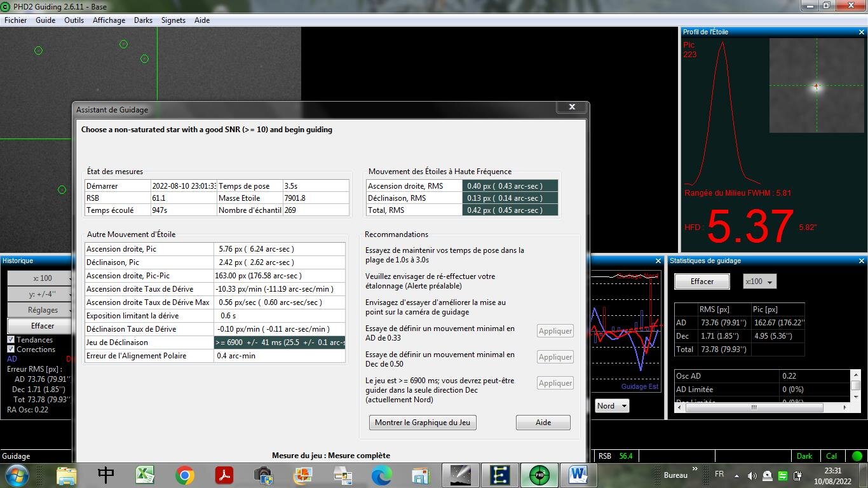Click the PHD2 title bar logo icon
Screen dimensions: 868x488
pyautogui.click(x=6, y=6)
